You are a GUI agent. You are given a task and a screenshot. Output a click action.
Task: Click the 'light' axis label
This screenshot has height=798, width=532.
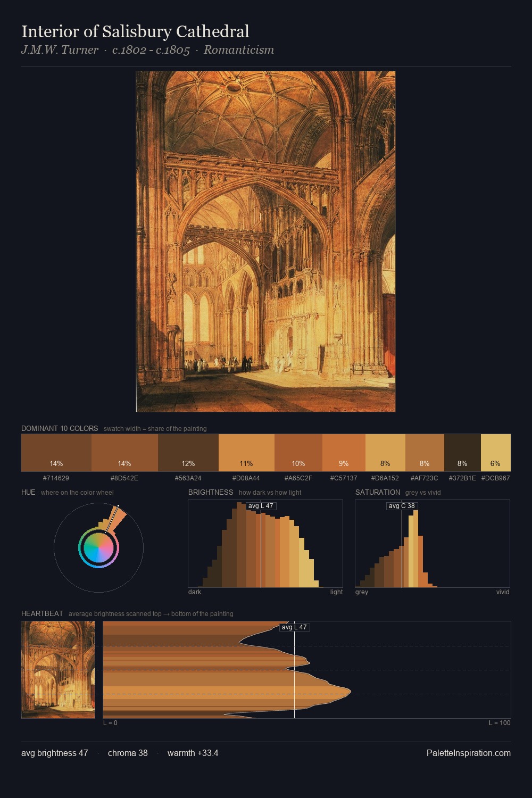coord(337,592)
